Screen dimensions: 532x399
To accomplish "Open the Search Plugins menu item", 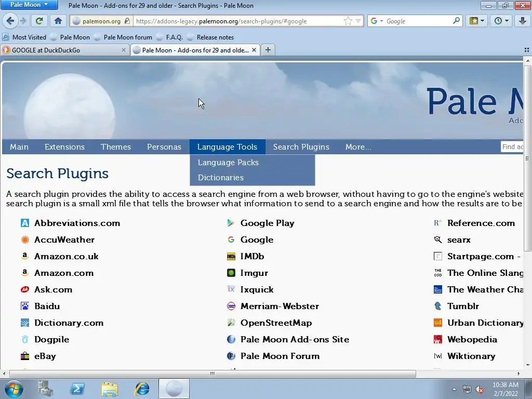I will click(301, 147).
